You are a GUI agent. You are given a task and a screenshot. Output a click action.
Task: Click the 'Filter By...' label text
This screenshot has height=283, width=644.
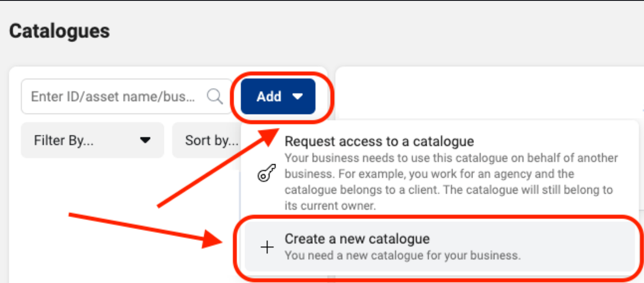(64, 140)
